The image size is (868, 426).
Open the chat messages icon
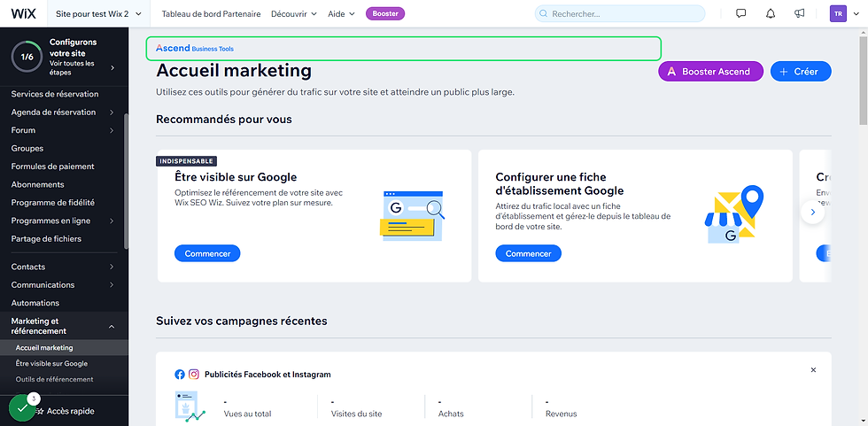pyautogui.click(x=740, y=14)
